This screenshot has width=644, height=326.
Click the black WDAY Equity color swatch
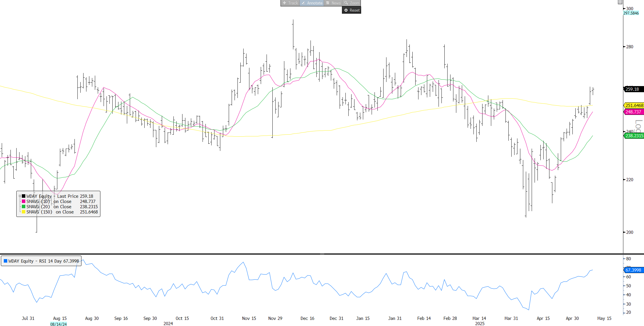24,196
